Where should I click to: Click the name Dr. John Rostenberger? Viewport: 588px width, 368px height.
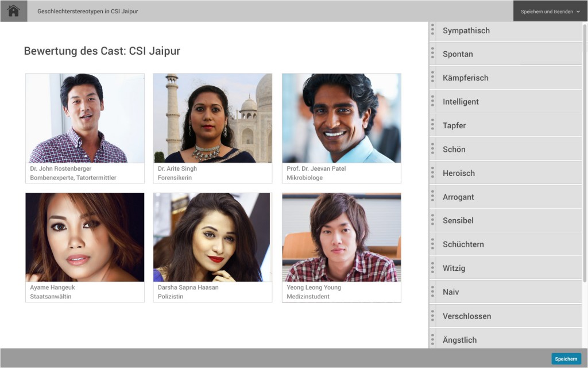point(60,168)
